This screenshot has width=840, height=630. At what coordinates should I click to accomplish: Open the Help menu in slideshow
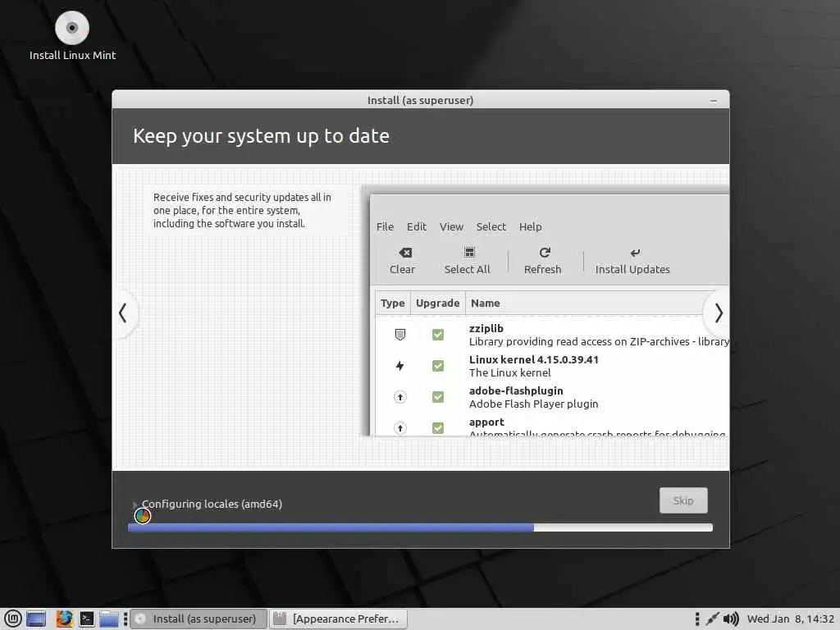(531, 226)
